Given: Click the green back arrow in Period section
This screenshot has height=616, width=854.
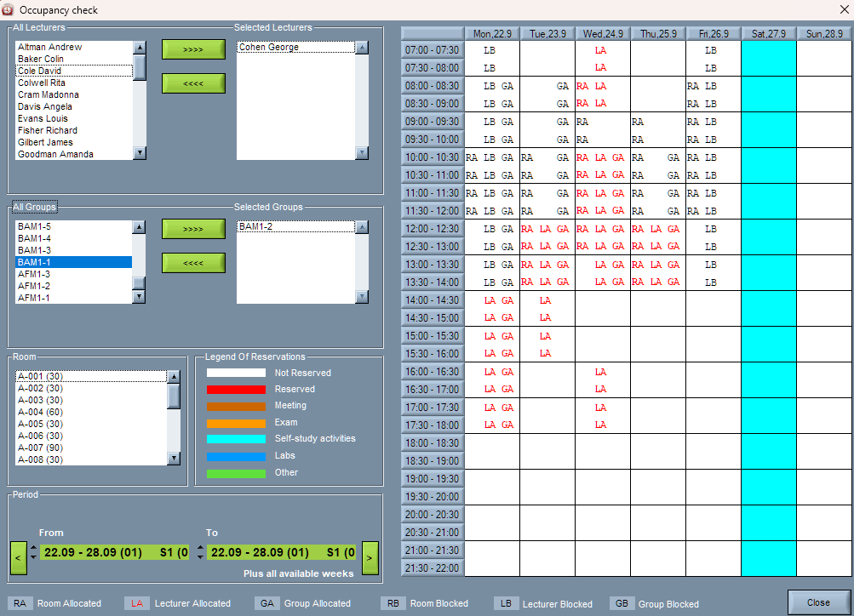Looking at the screenshot, I should coord(18,558).
